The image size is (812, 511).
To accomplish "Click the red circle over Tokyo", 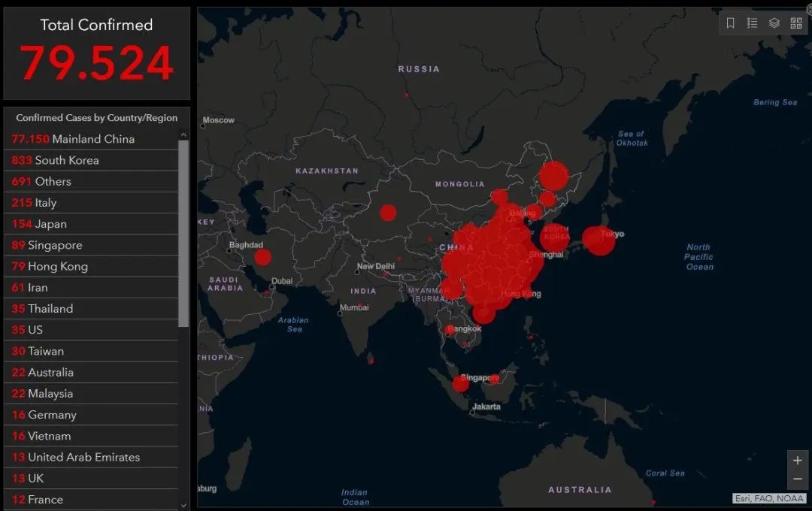I will point(599,240).
